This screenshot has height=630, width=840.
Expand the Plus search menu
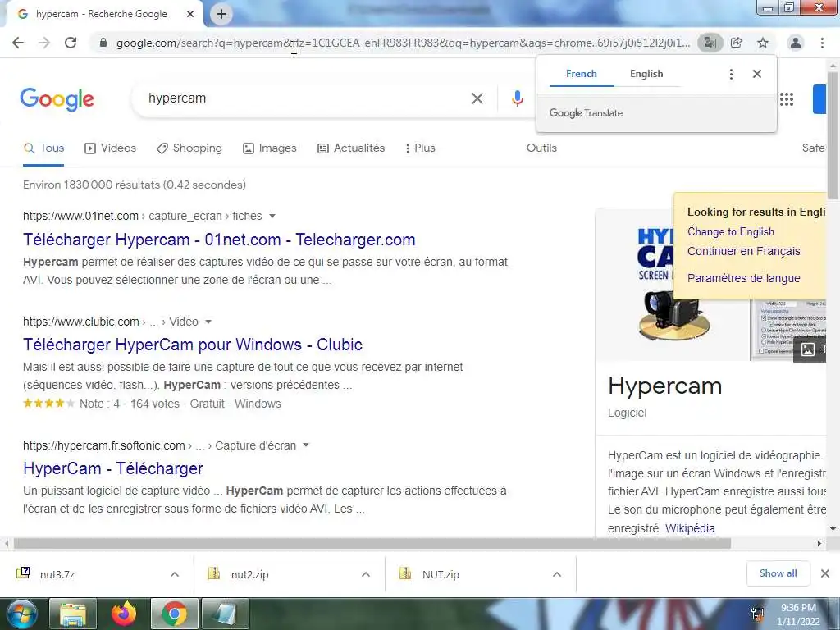pyautogui.click(x=420, y=148)
